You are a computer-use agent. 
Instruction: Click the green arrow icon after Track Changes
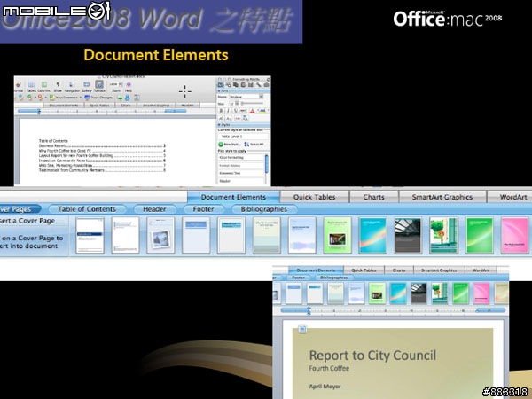click(x=120, y=98)
